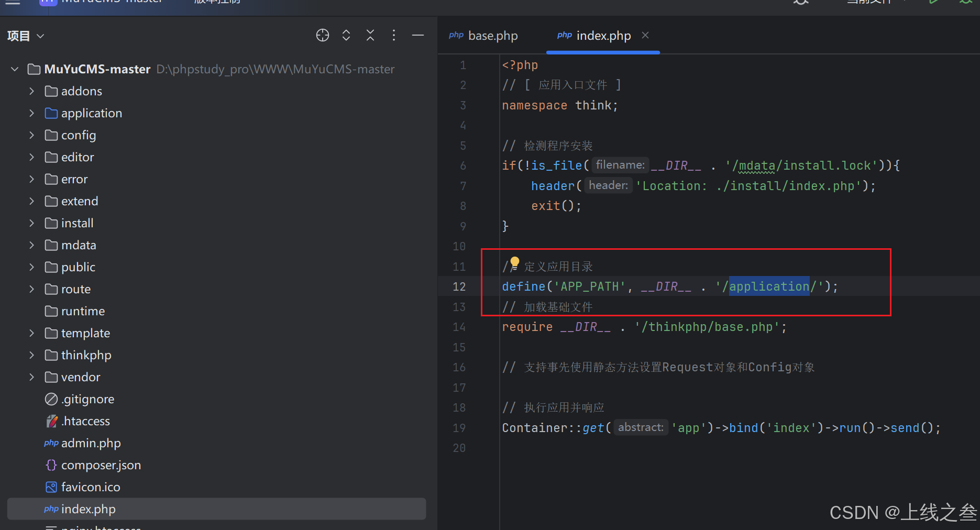Close the index.php editor tab
Screen dimensions: 980x530
645,35
